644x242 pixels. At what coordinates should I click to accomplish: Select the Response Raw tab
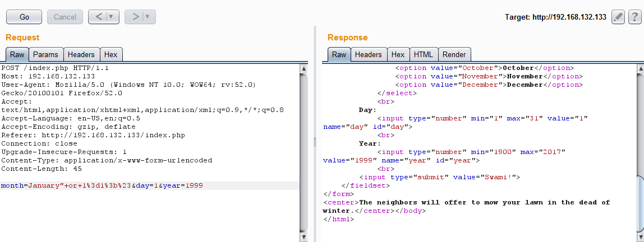coord(339,54)
